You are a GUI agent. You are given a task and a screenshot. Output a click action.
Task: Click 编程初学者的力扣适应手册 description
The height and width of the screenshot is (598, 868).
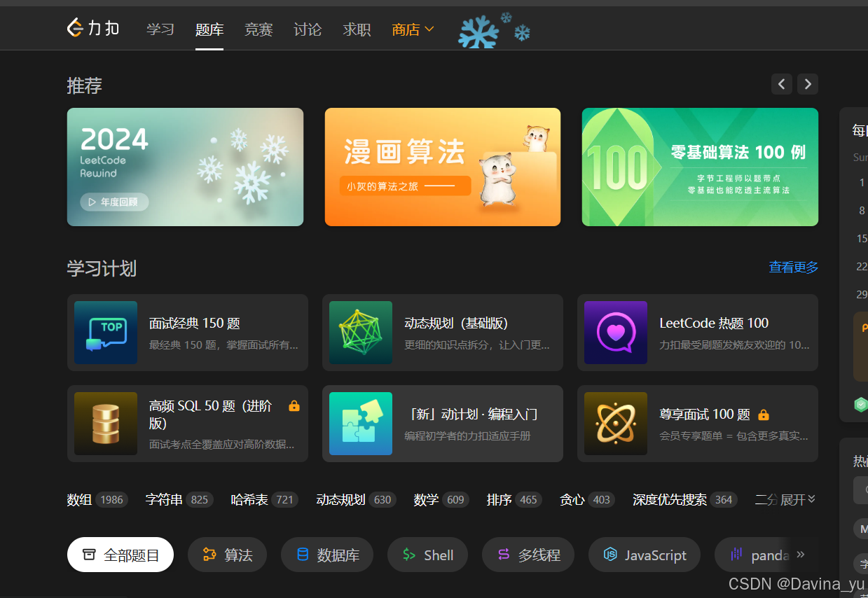(x=467, y=436)
